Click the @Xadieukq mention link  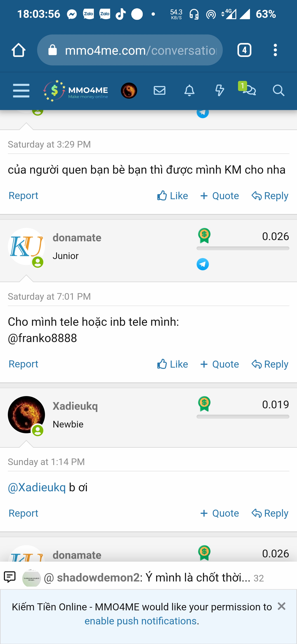(x=37, y=488)
